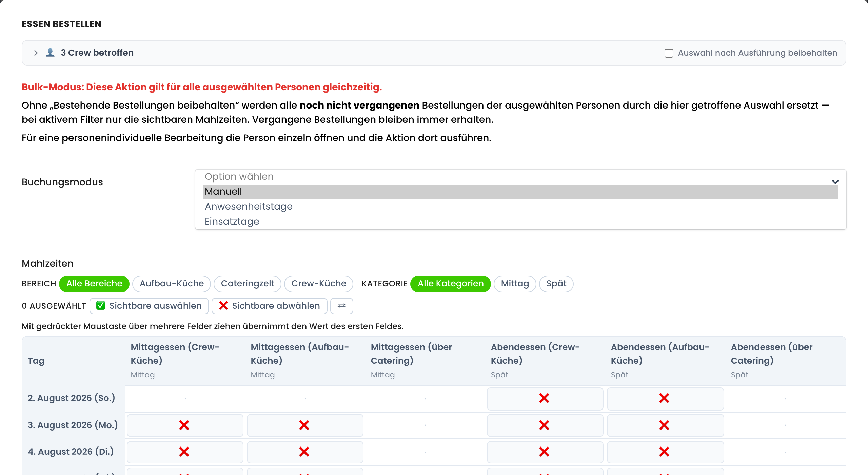868x475 pixels.
Task: Toggle Abendessen (Crew-Küche) on 3. August
Action: [x=545, y=425]
